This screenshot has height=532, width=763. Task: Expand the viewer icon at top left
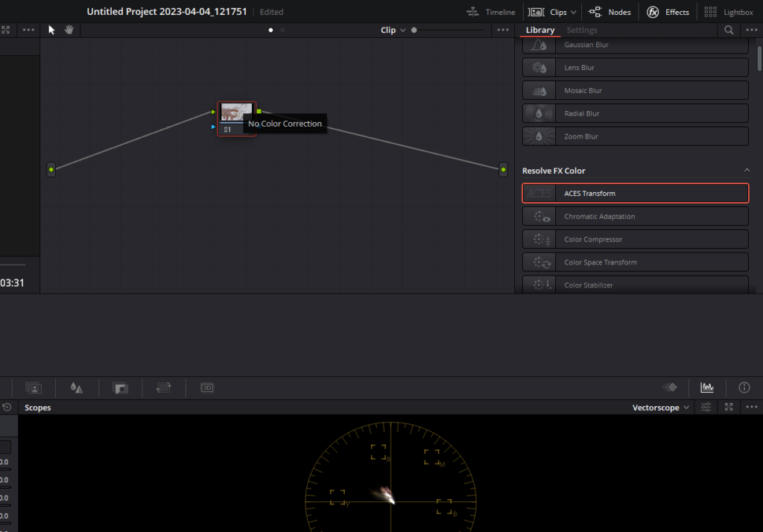pyautogui.click(x=6, y=31)
